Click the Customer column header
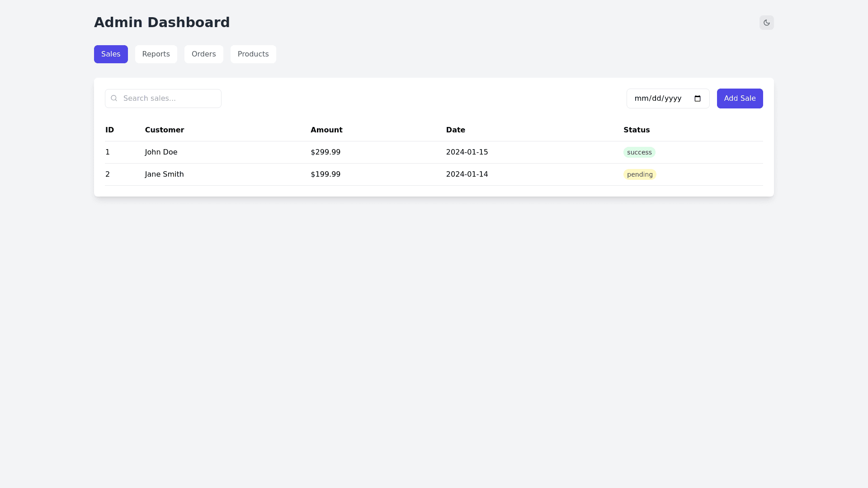The width and height of the screenshot is (868, 488). click(x=164, y=130)
